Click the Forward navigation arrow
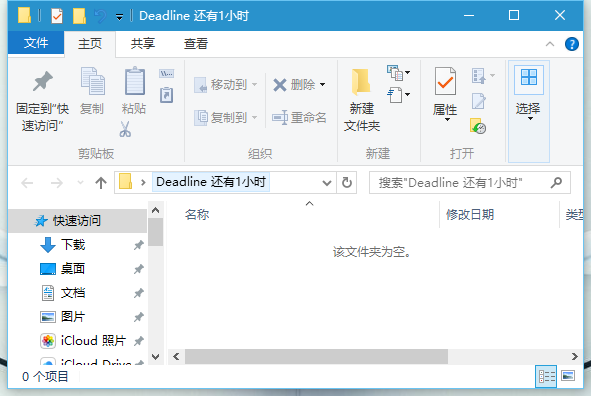 click(x=57, y=183)
